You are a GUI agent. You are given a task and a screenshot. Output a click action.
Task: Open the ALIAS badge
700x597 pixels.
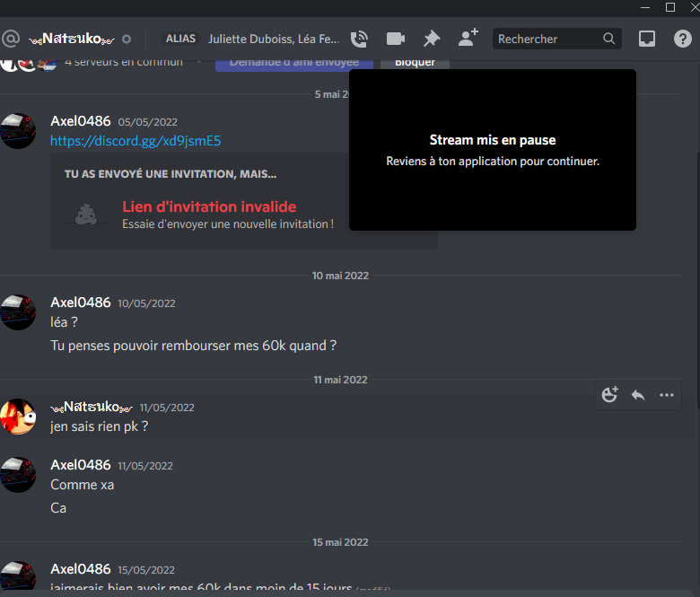click(x=180, y=39)
